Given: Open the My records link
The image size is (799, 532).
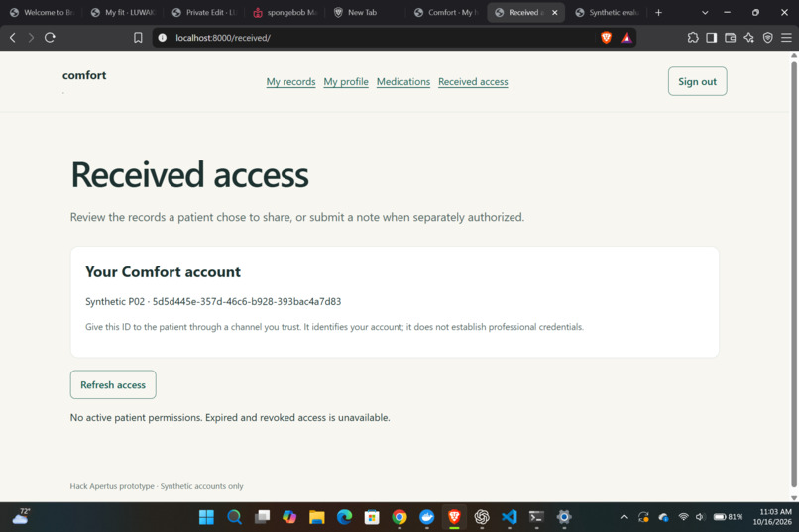Looking at the screenshot, I should click(290, 82).
